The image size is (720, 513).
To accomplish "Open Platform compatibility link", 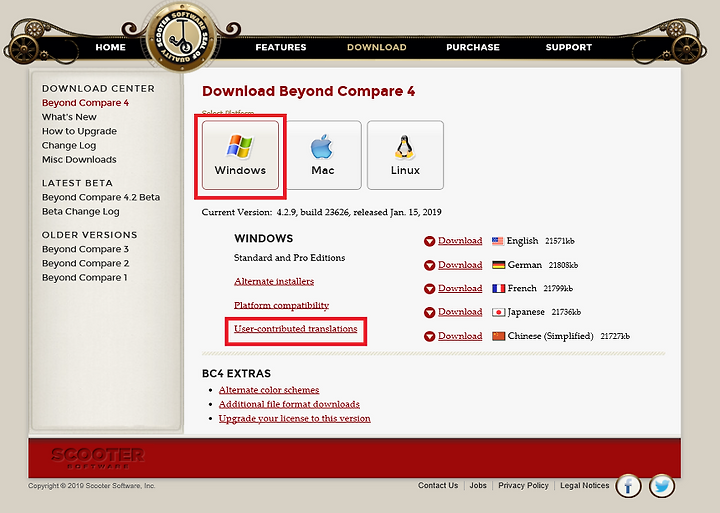I will click(x=281, y=305).
